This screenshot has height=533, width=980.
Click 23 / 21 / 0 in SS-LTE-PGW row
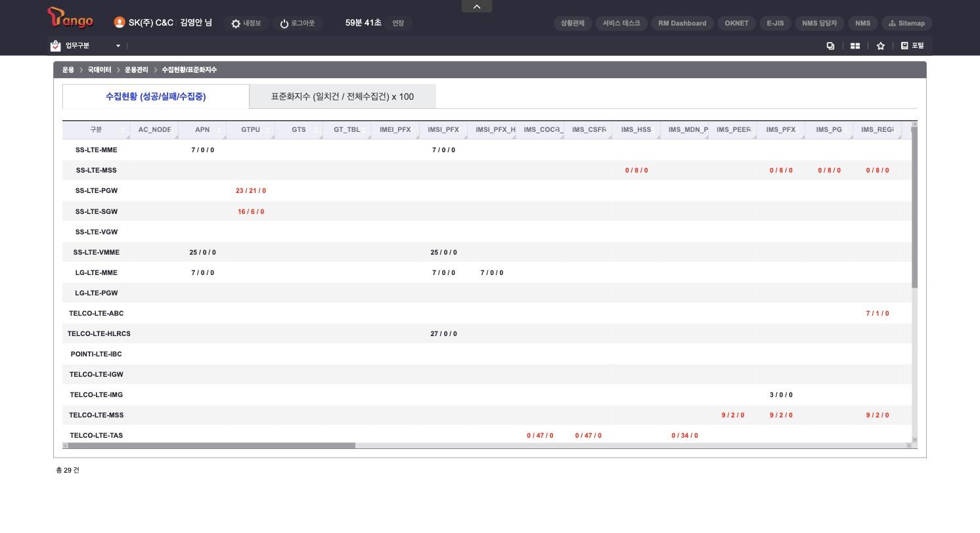tap(251, 191)
